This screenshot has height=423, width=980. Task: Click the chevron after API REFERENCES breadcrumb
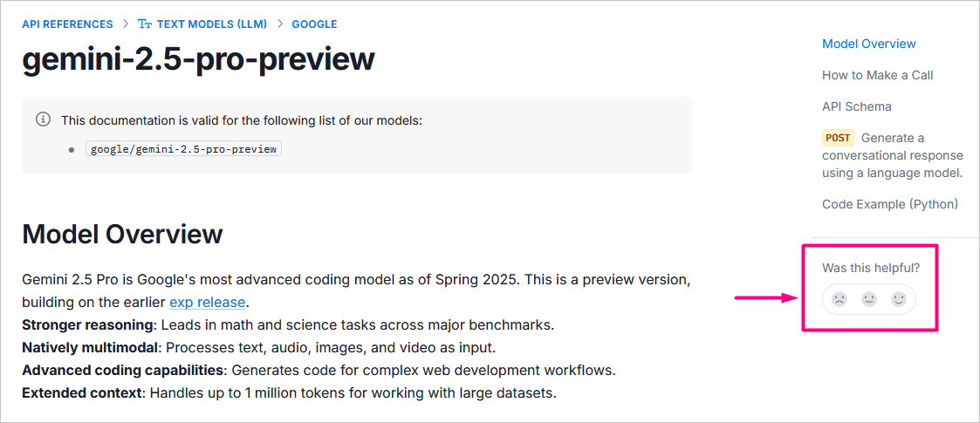[x=126, y=24]
